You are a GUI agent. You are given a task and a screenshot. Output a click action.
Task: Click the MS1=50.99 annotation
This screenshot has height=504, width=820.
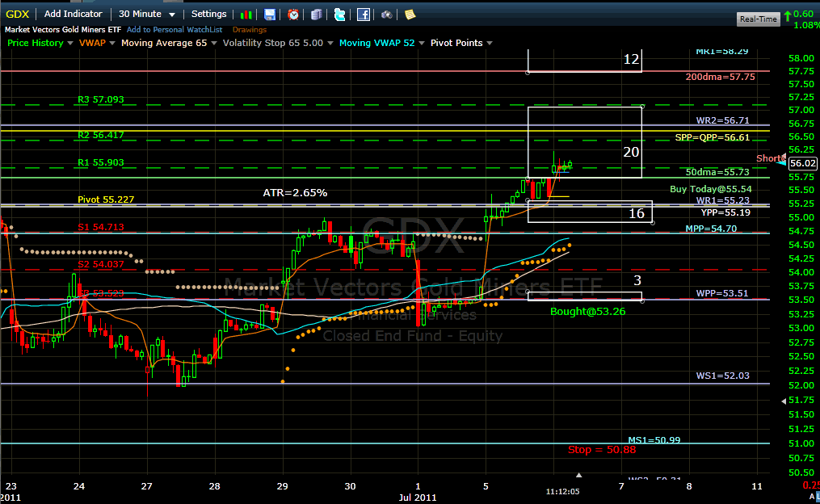pyautogui.click(x=654, y=439)
